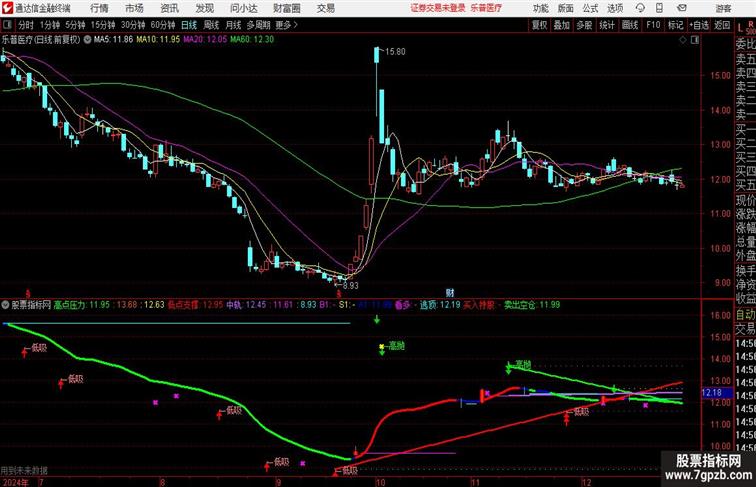
Task: Click the 复权 toolbar button
Action: pyautogui.click(x=539, y=25)
